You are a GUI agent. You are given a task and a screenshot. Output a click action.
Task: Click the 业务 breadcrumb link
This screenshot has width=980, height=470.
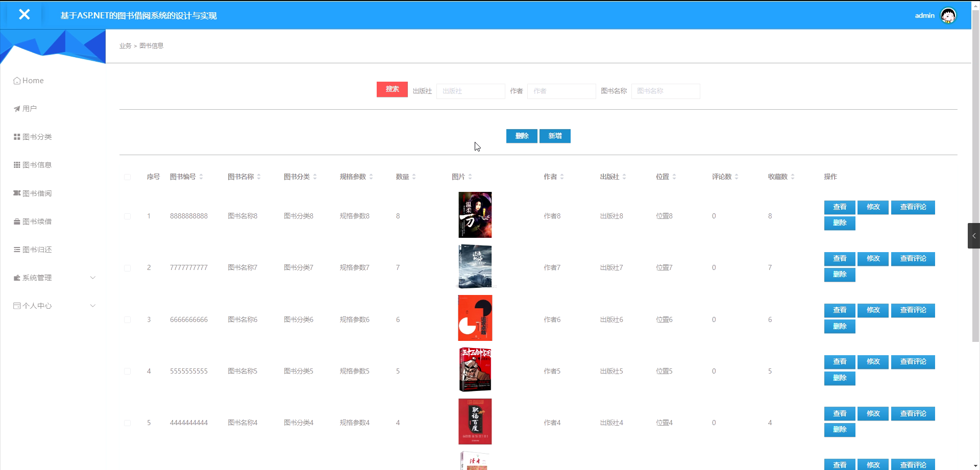pos(125,45)
